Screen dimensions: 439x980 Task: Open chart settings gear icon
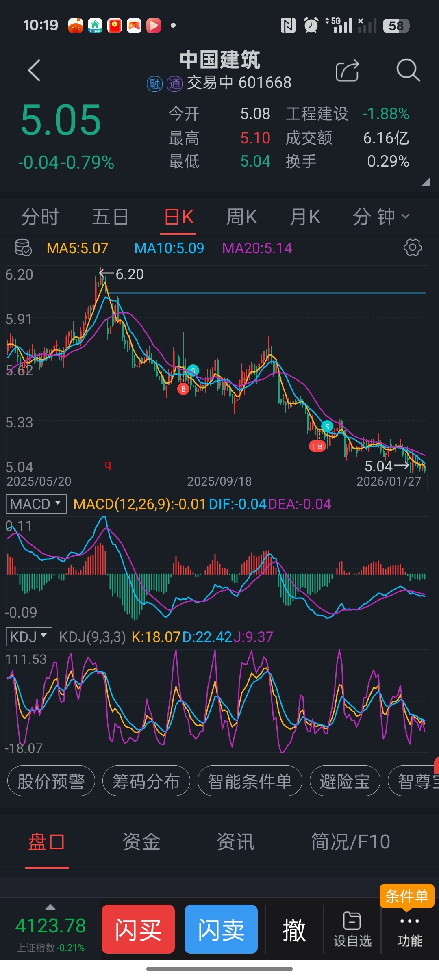tap(413, 247)
